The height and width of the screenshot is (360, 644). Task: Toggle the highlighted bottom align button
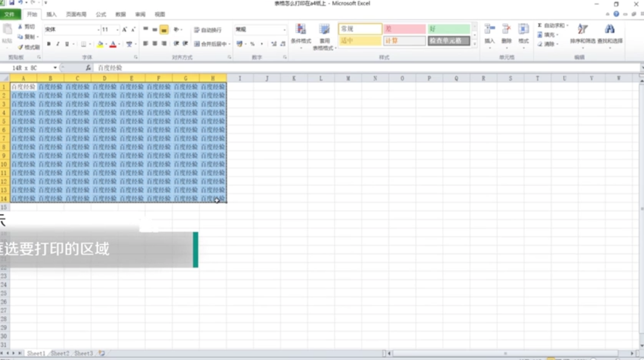[x=163, y=30]
